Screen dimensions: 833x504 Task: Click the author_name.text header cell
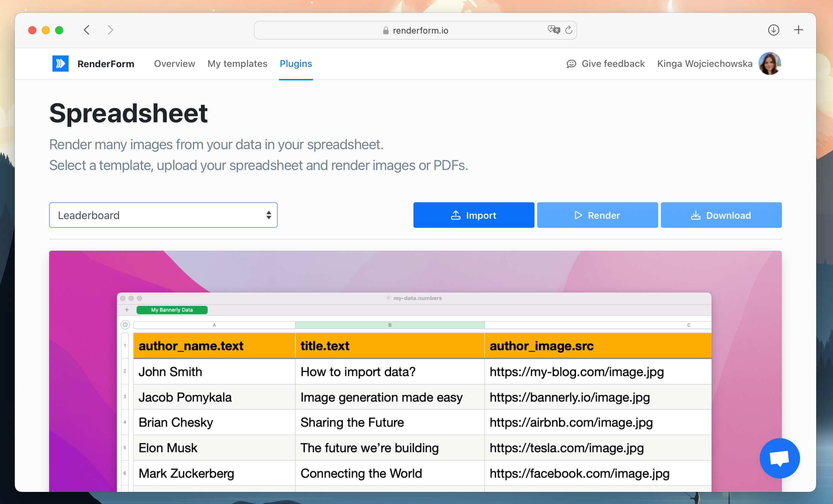click(x=214, y=345)
